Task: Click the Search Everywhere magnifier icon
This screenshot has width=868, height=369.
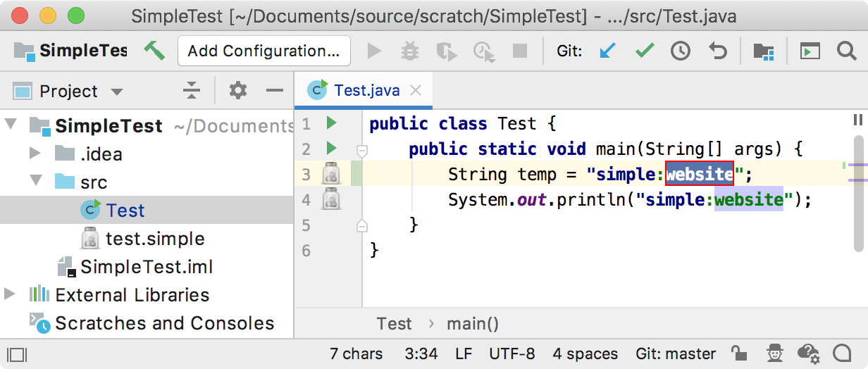Action: [x=846, y=51]
